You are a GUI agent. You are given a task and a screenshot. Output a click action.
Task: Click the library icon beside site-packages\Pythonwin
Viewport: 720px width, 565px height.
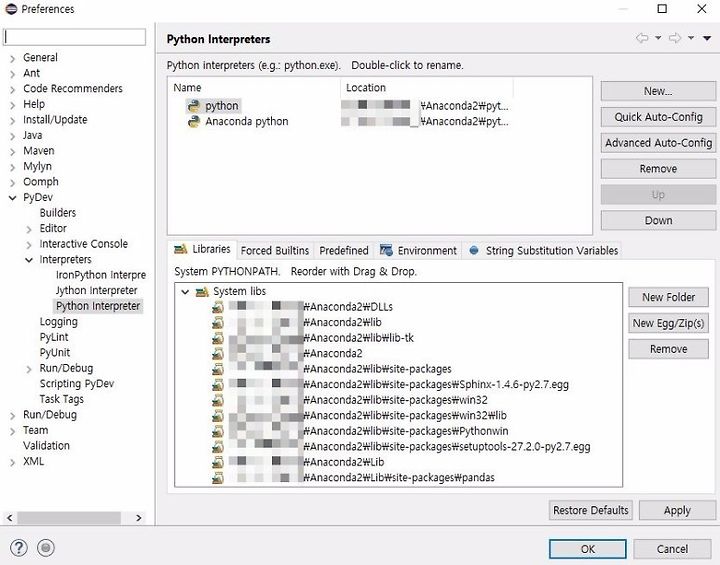(218, 431)
